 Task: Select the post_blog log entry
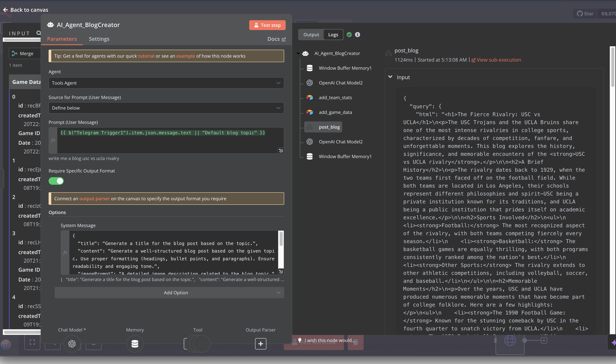[x=323, y=127]
